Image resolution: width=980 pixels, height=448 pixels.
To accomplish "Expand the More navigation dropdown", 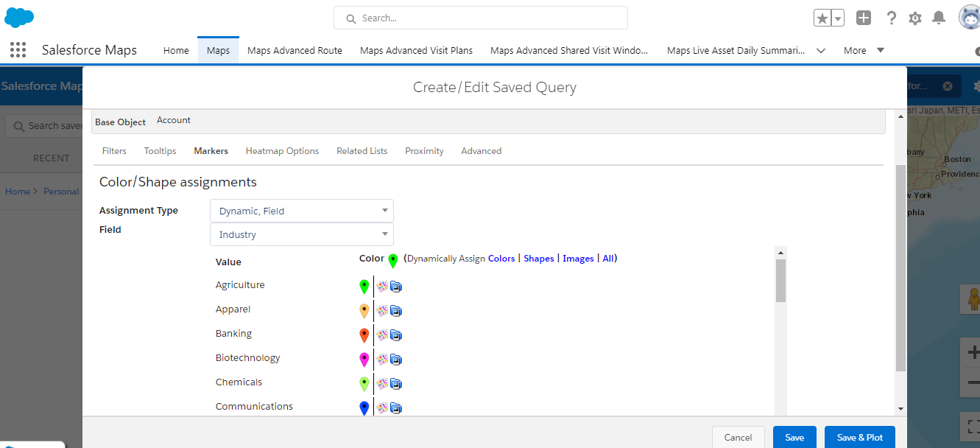I will [862, 50].
